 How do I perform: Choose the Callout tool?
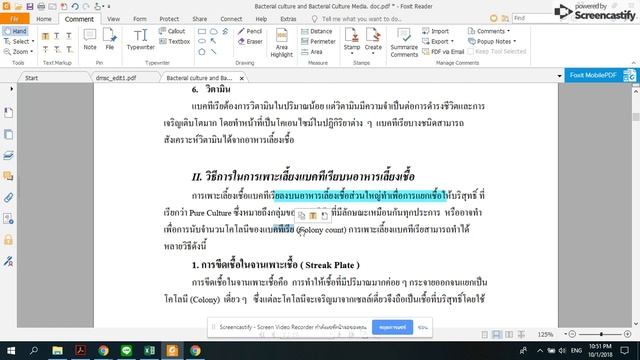(x=172, y=31)
